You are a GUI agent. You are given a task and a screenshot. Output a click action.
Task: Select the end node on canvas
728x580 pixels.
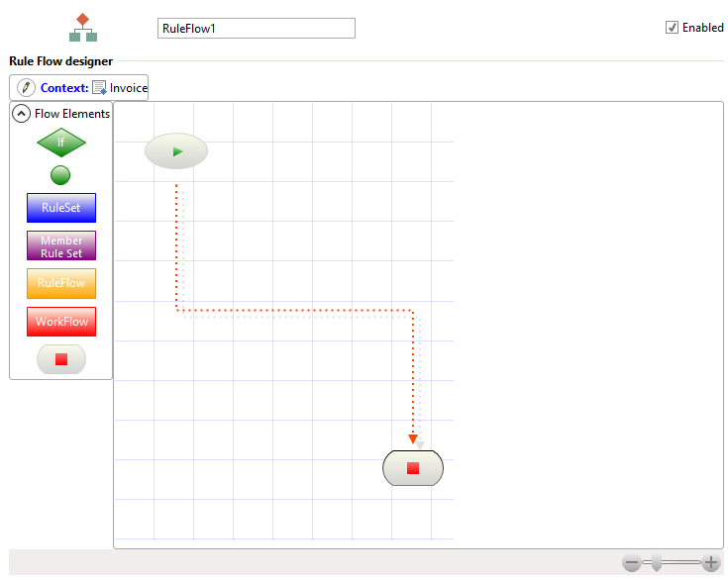413,468
